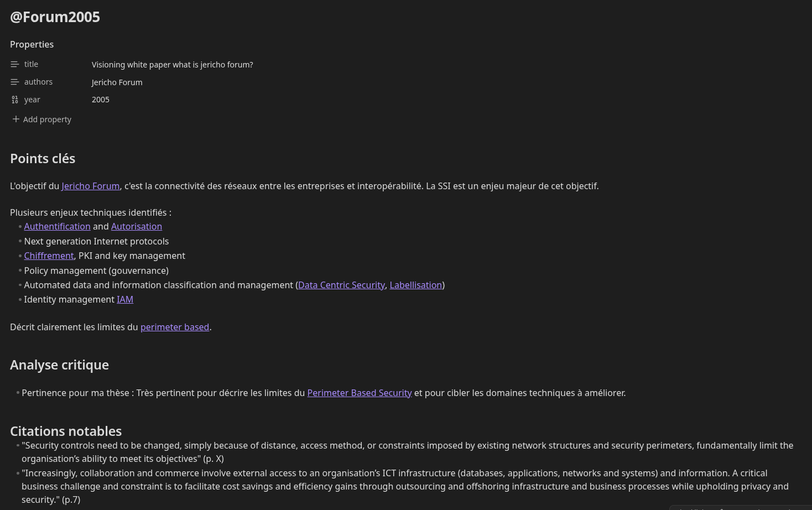Open the Autorisation link
The height and width of the screenshot is (510, 812).
coord(137,226)
